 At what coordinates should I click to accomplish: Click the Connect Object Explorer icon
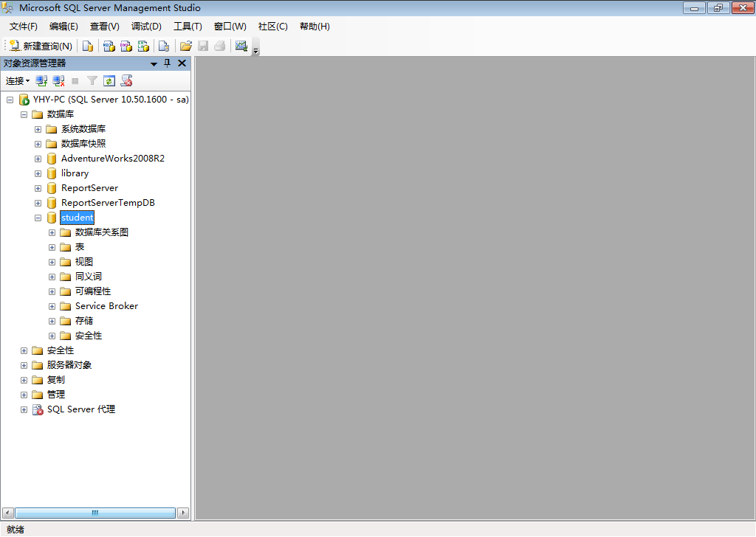tap(41, 81)
